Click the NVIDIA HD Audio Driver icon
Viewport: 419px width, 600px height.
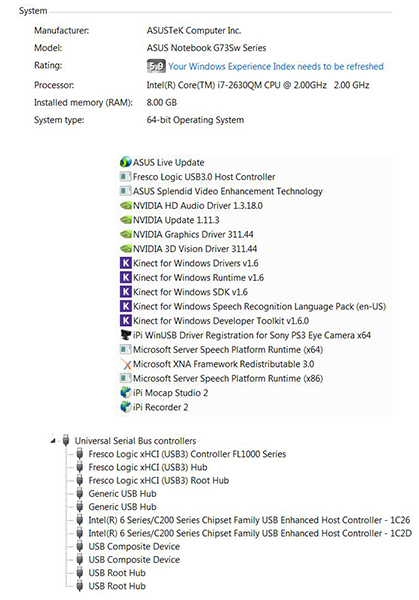(126, 205)
